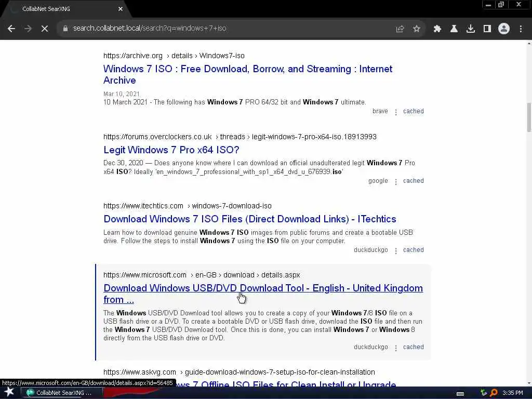The height and width of the screenshot is (399, 532).
Task: Click the https://archive.org URL text
Action: click(133, 56)
